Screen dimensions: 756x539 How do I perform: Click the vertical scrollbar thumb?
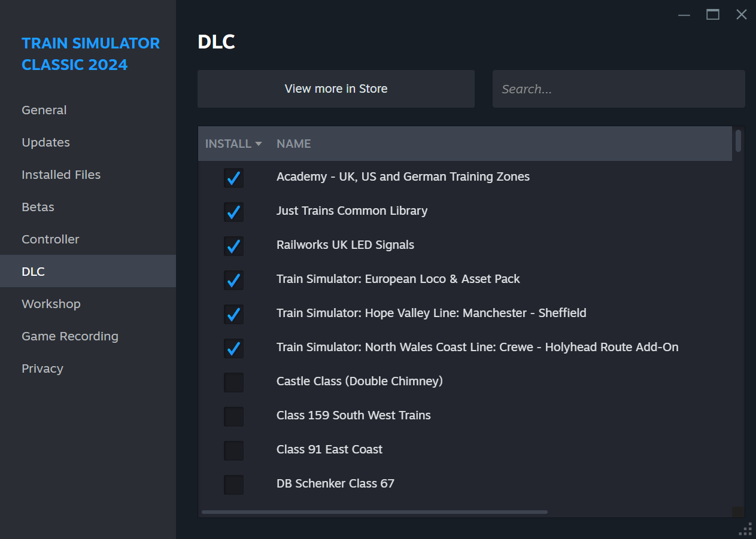[x=738, y=141]
